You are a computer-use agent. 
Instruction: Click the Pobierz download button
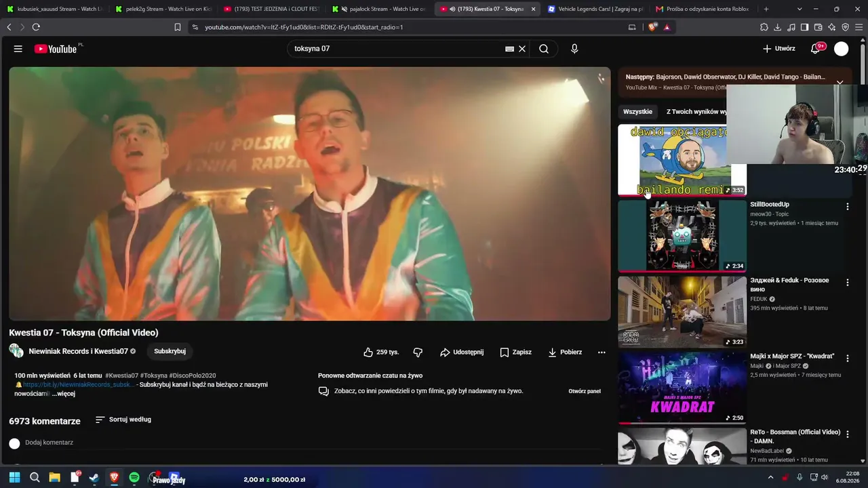tap(565, 352)
